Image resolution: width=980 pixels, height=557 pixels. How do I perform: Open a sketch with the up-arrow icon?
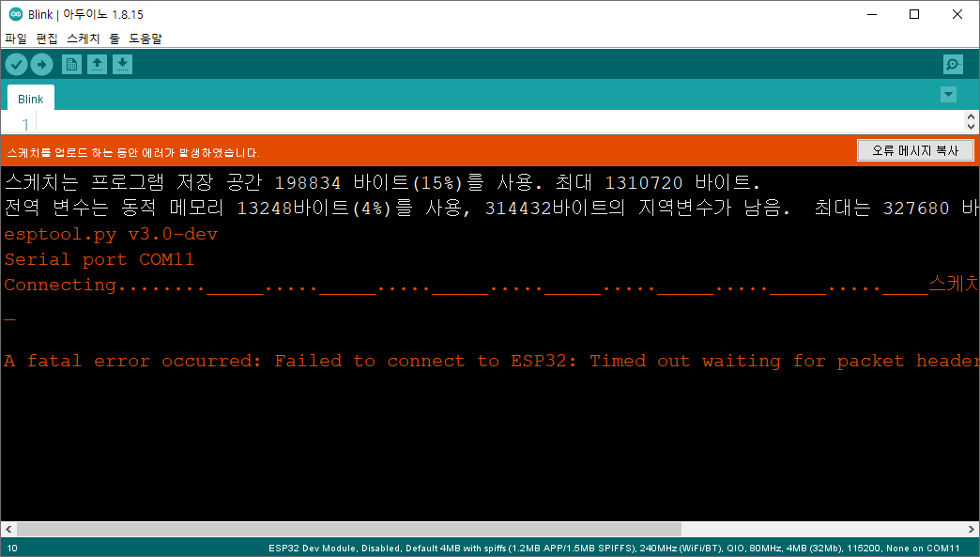click(x=97, y=65)
